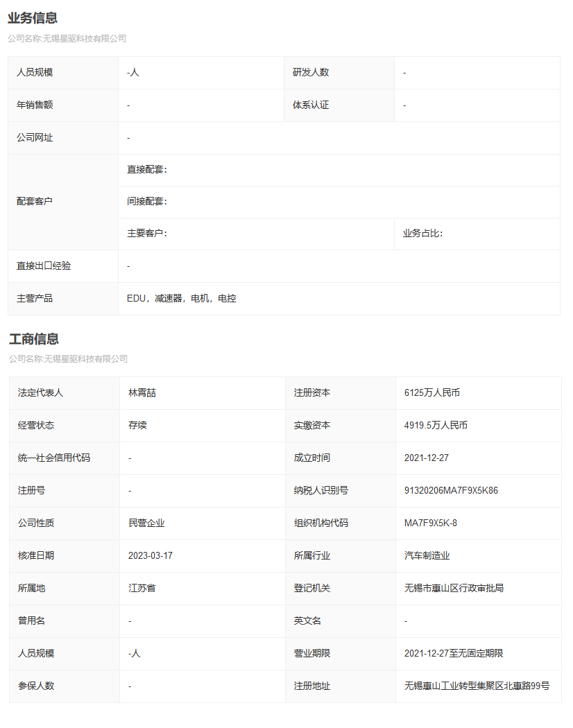Click the 经营状态 label
Image resolution: width=573 pixels, height=728 pixels.
click(36, 425)
